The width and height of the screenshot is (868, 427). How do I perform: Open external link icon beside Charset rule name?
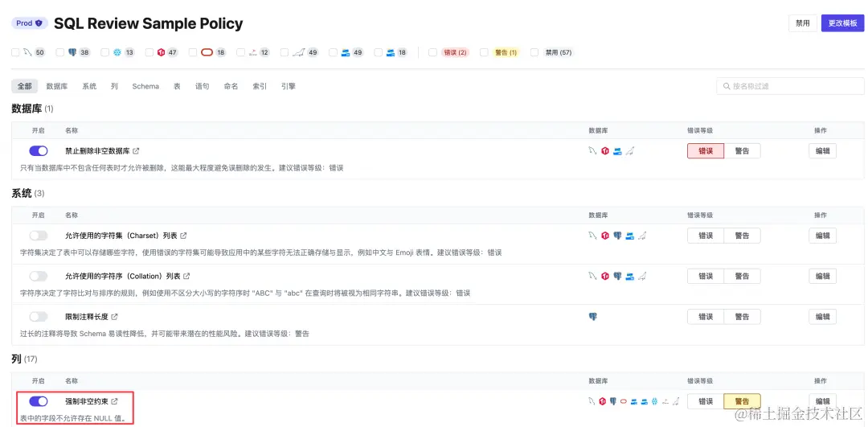[x=183, y=236]
